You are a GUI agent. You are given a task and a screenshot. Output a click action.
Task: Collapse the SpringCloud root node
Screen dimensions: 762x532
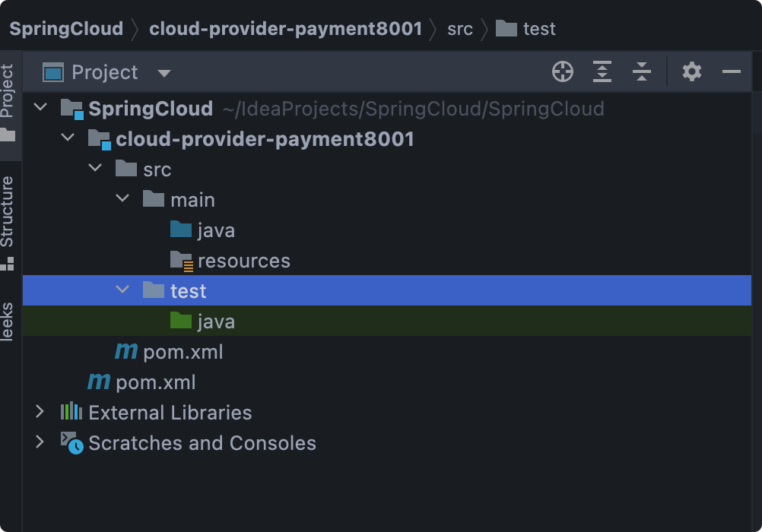[40, 108]
